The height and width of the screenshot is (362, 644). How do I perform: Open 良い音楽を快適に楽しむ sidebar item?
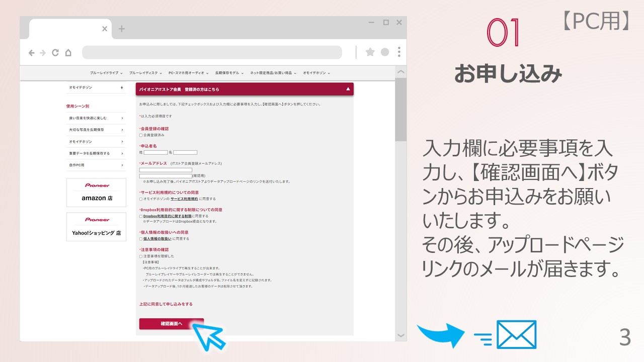[x=96, y=118]
